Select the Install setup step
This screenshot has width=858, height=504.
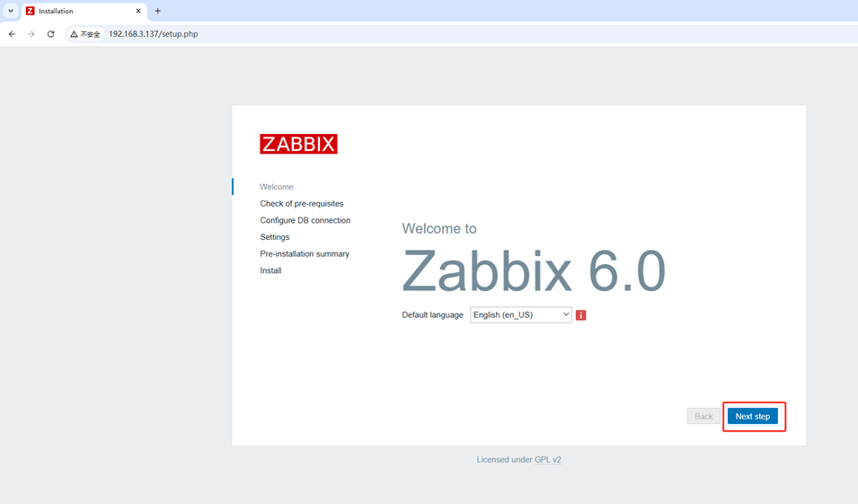(270, 270)
